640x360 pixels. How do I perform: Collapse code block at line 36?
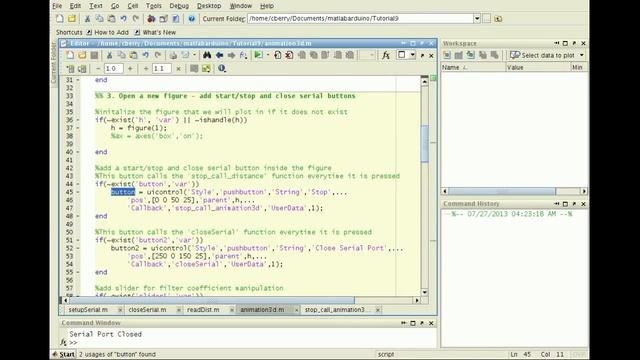(78, 120)
